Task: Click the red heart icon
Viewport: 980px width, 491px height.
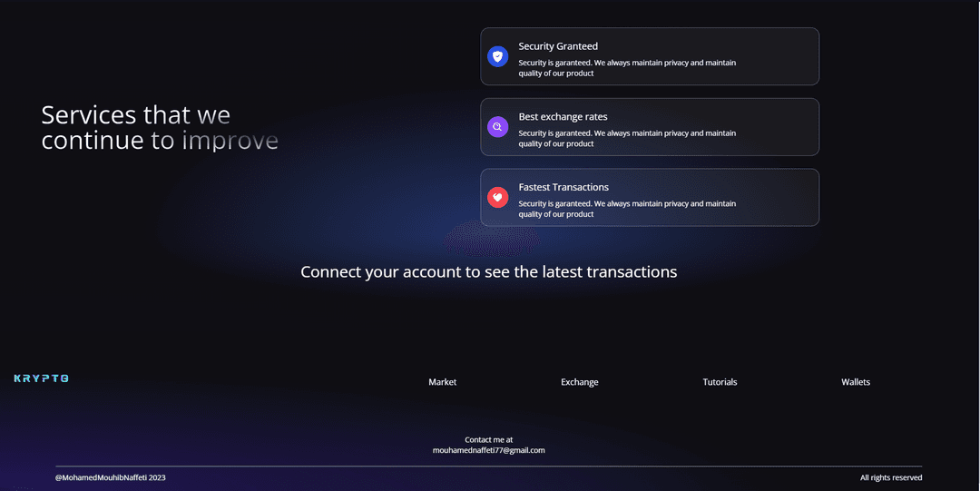Action: [497, 197]
